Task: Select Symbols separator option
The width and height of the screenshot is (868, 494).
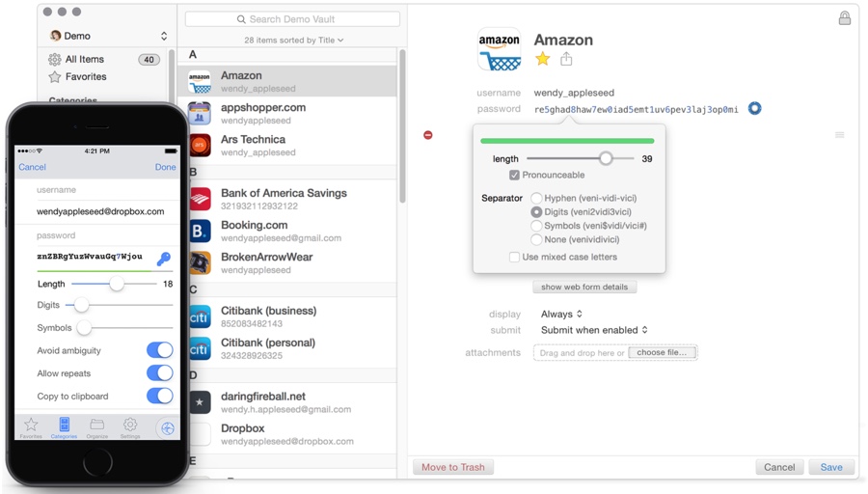Action: [536, 226]
